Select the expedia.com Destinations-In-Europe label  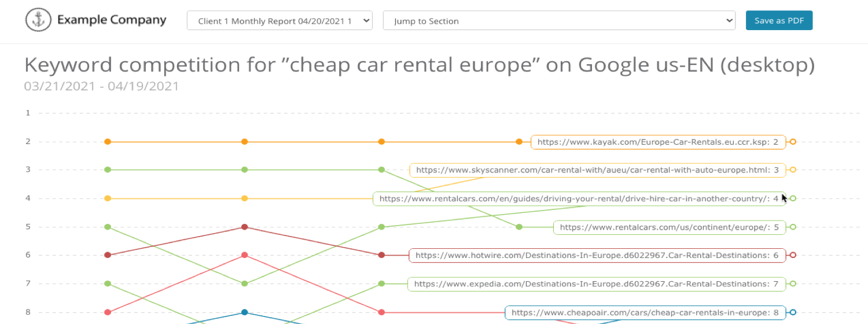596,284
